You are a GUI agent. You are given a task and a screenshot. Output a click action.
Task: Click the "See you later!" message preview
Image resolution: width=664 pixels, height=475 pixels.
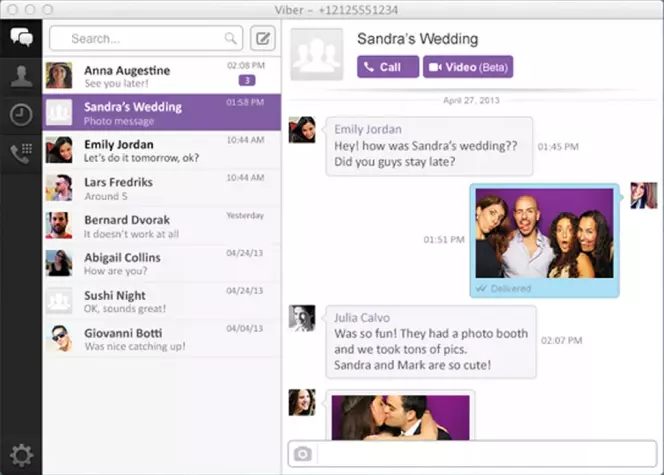coord(116,83)
